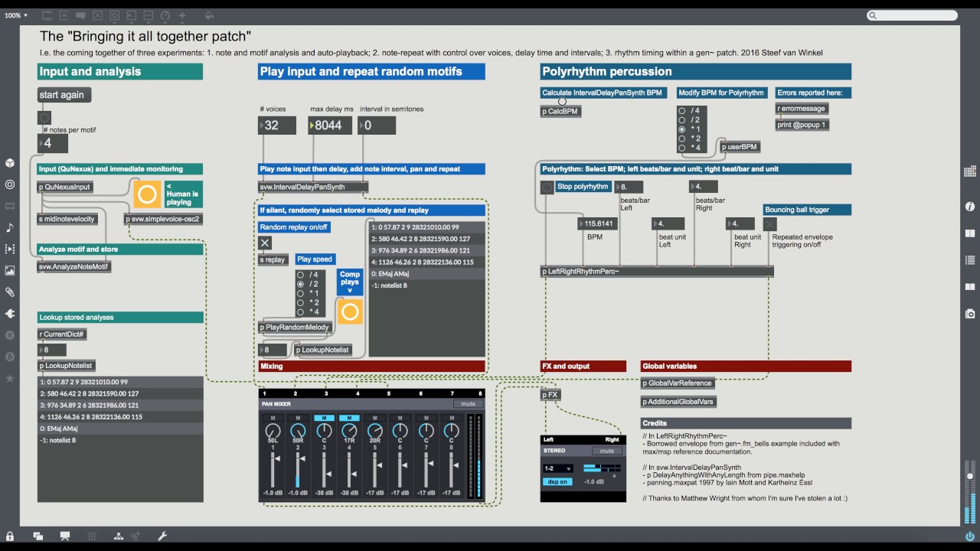980x551 pixels.
Task: Toggle the grid icon in bottom toolbar
Action: pyautogui.click(x=92, y=536)
